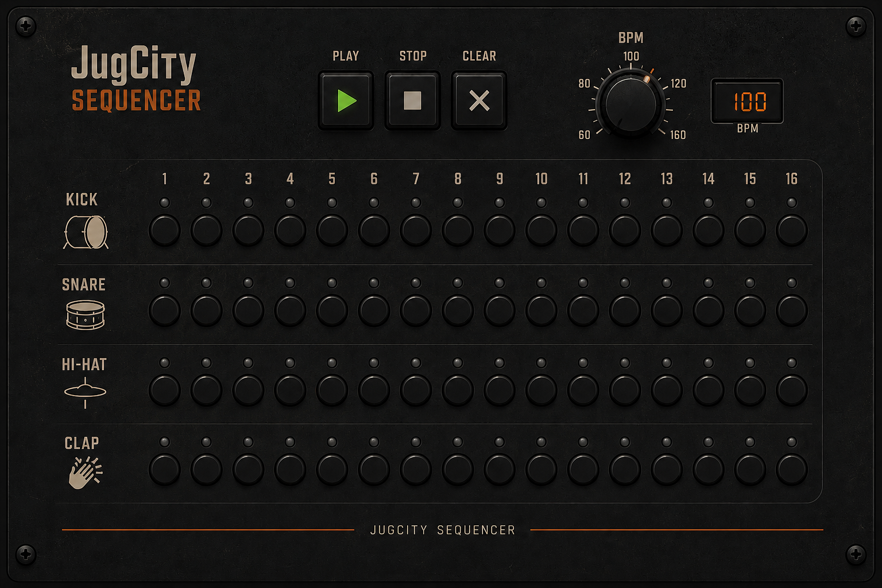Viewport: 882px width, 588px height.
Task: Click the JUGCITY SEQUENCER footer text
Action: 443,530
